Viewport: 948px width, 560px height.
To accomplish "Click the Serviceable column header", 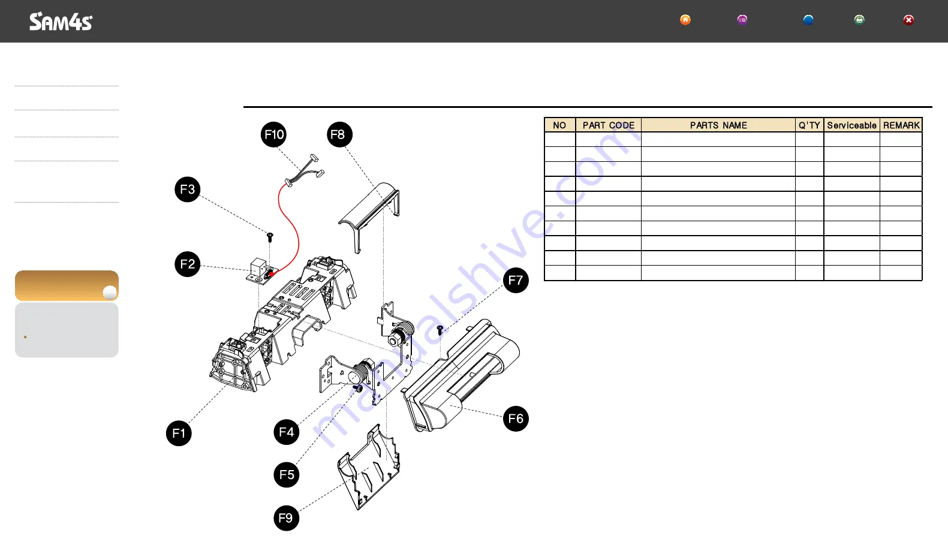I will pyautogui.click(x=852, y=125).
